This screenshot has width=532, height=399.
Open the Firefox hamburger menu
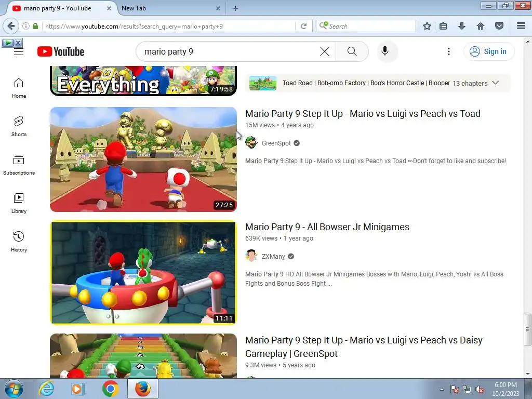pyautogui.click(x=521, y=26)
